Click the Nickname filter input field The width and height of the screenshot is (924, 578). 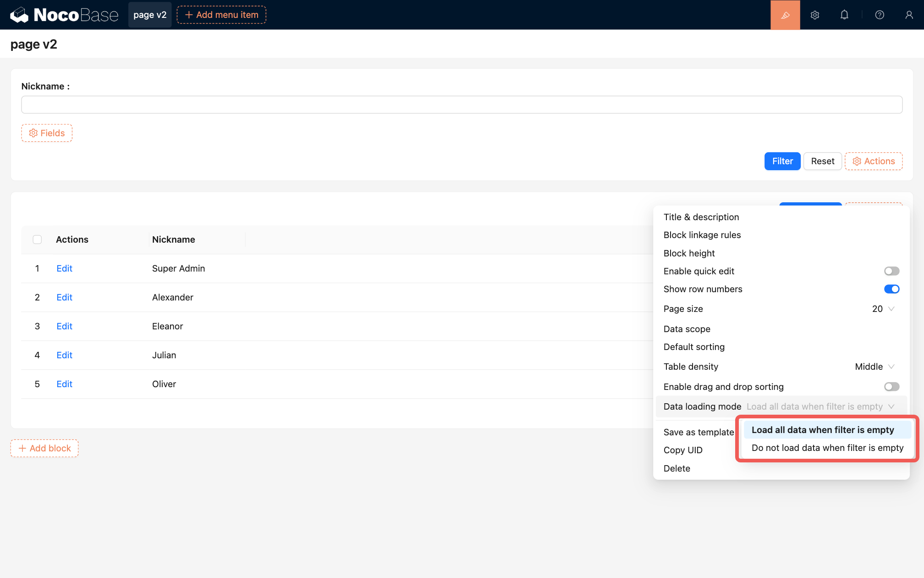point(462,105)
